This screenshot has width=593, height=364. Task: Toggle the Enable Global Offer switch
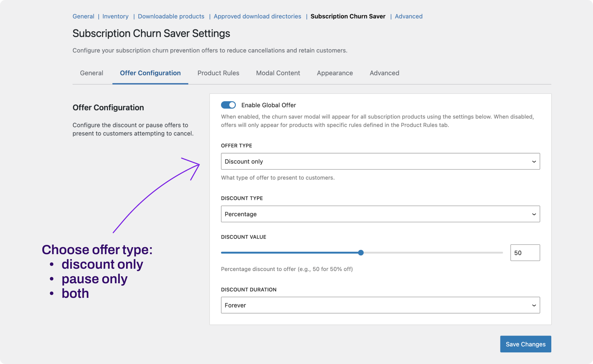pos(228,105)
